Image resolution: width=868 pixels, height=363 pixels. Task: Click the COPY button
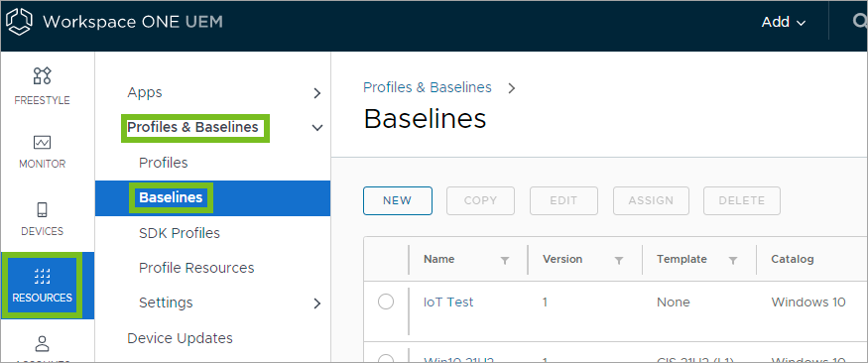coord(480,200)
